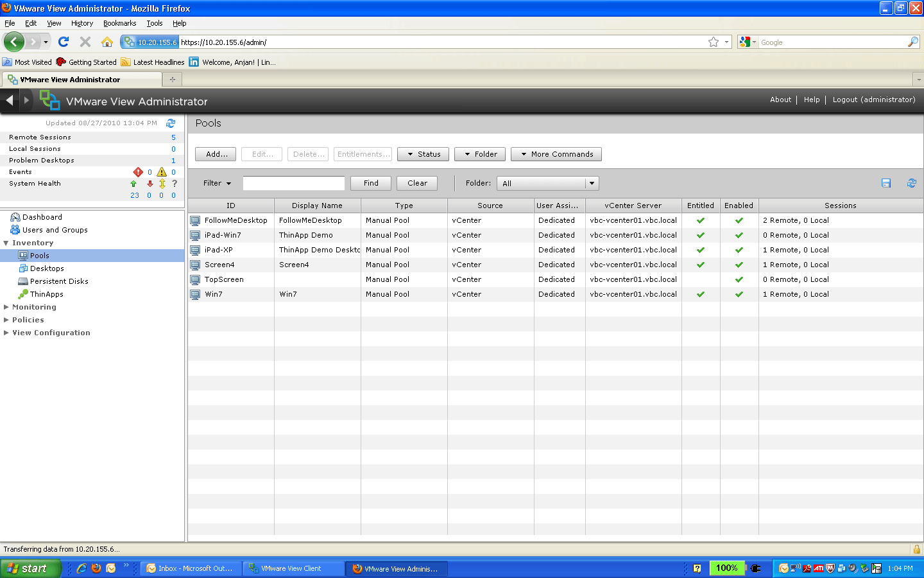The height and width of the screenshot is (578, 924).
Task: Click the green up-arrow system health icon
Action: [133, 184]
